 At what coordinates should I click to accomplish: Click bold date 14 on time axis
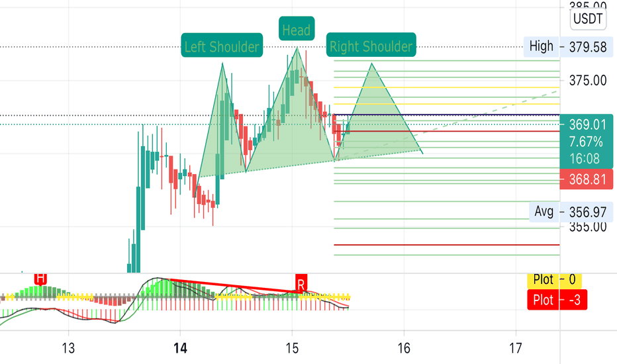[x=180, y=348]
